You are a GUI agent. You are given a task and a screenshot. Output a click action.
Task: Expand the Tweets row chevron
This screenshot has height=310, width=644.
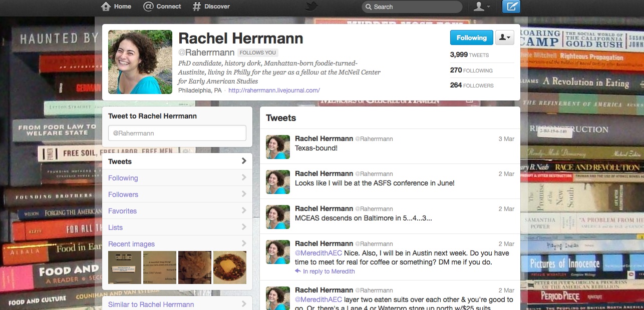click(244, 161)
